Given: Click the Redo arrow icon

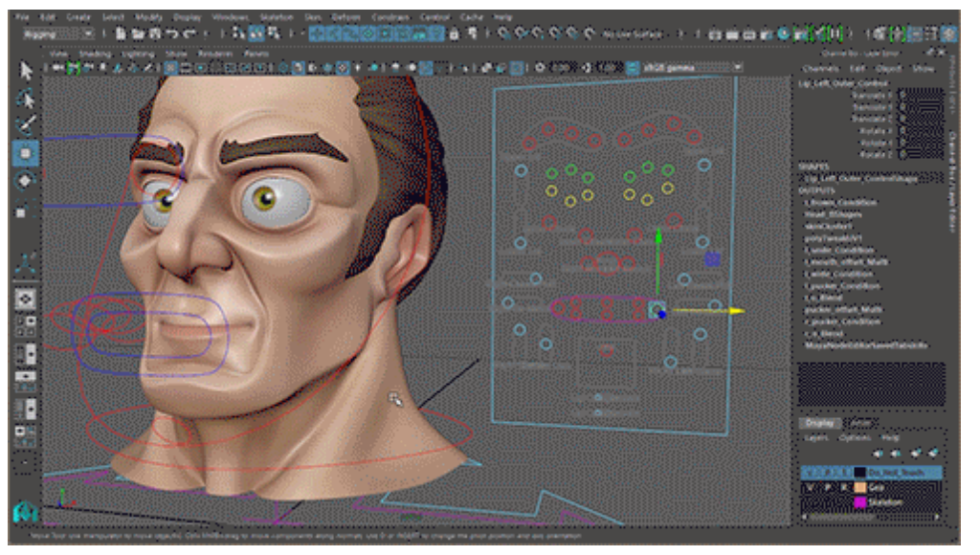Looking at the screenshot, I should click(x=189, y=33).
